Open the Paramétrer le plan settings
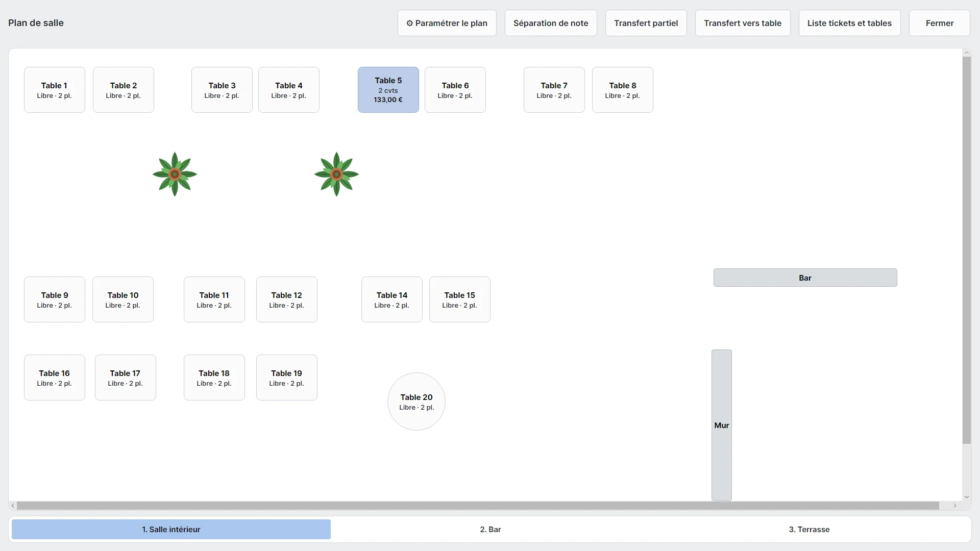 point(447,23)
